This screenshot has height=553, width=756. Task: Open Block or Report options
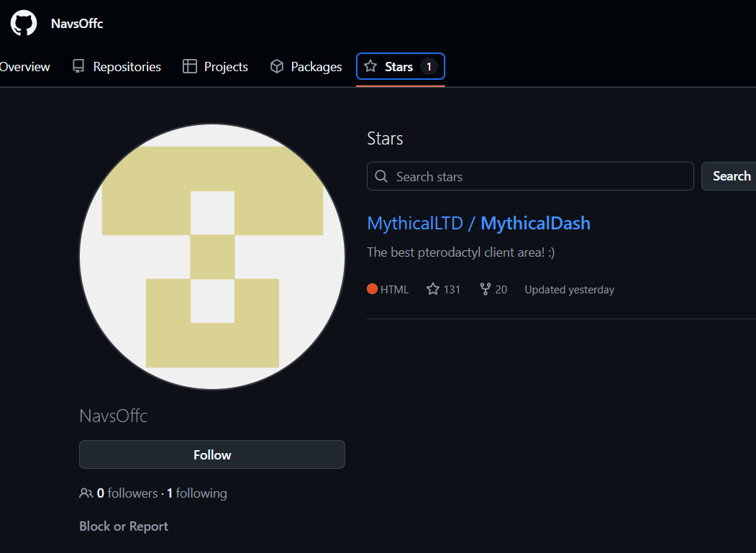pos(123,526)
